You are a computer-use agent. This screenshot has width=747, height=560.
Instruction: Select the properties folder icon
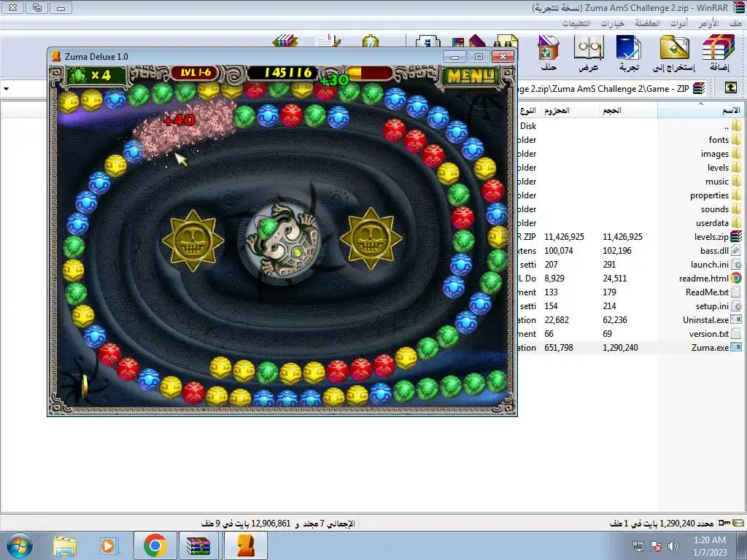point(737,195)
